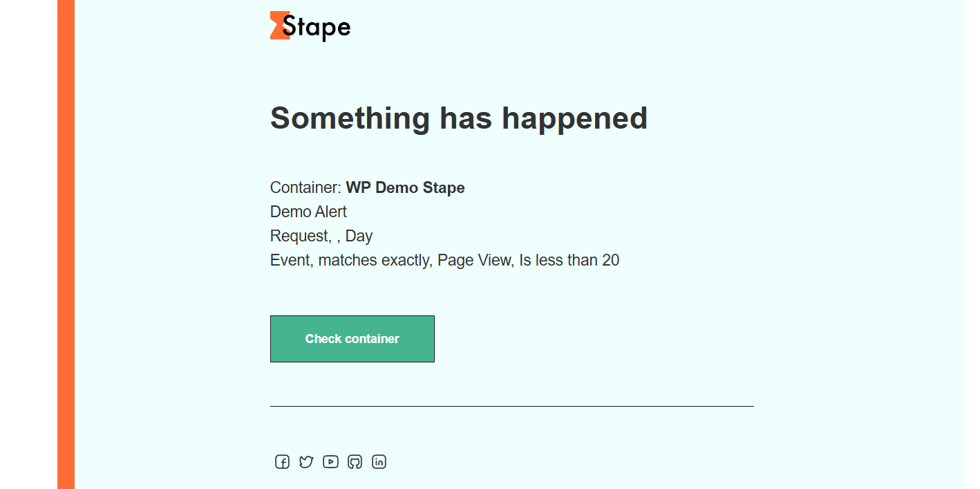This screenshot has width=980, height=489.
Task: Click the green Check container button
Action: click(x=352, y=339)
